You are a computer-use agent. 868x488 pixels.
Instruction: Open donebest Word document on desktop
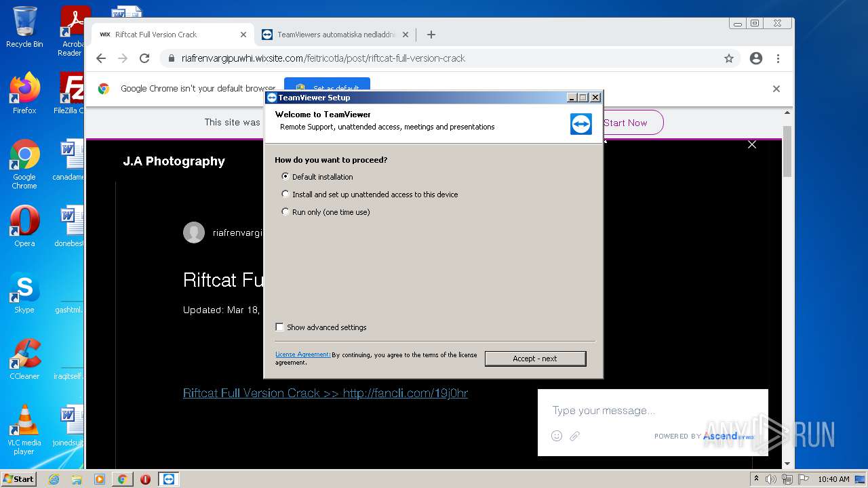coord(68,226)
